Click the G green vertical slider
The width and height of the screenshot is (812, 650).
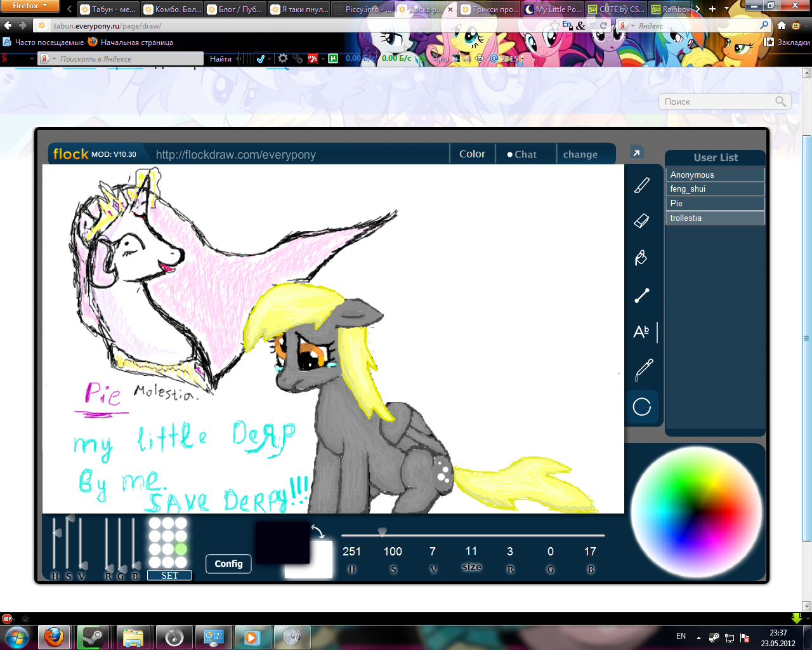[121, 545]
